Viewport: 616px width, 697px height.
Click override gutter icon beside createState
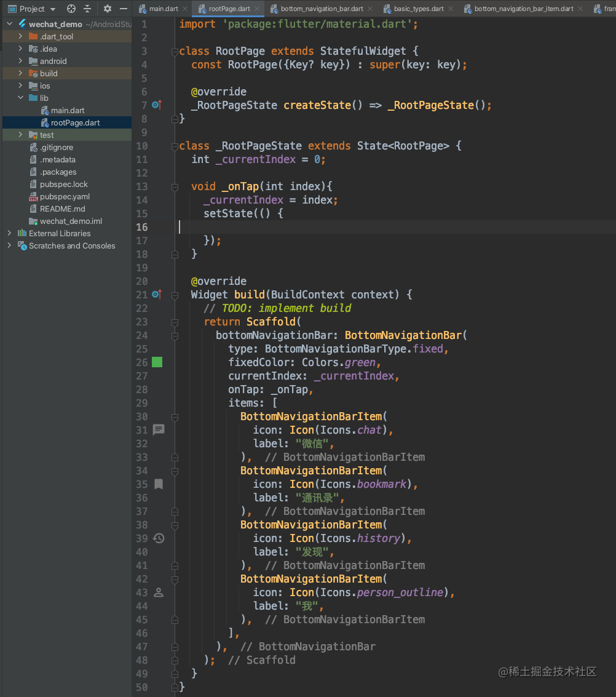[x=156, y=105]
